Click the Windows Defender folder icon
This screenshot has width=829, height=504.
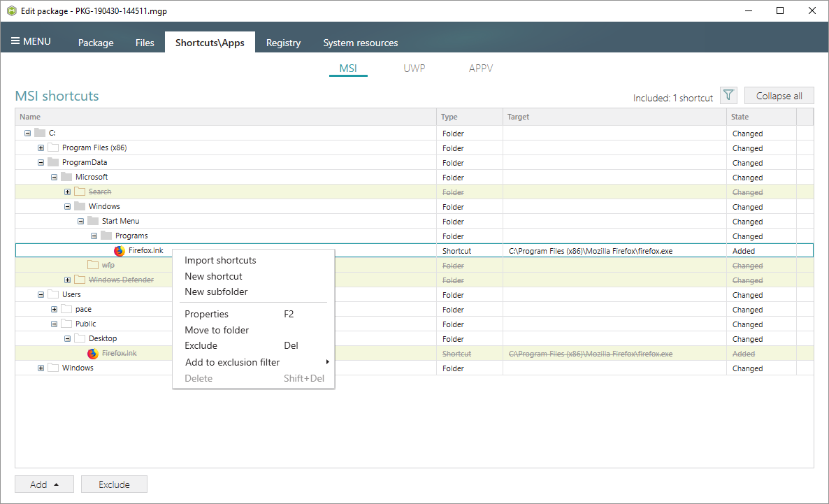point(80,280)
